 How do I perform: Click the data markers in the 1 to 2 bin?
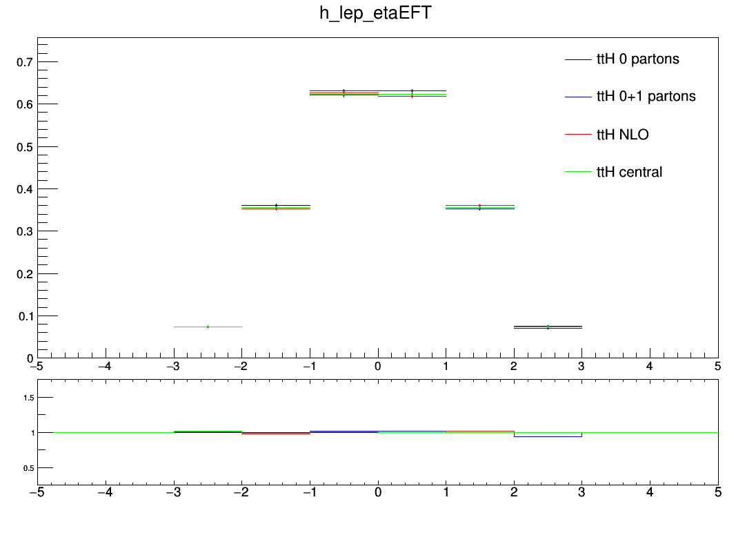click(479, 207)
